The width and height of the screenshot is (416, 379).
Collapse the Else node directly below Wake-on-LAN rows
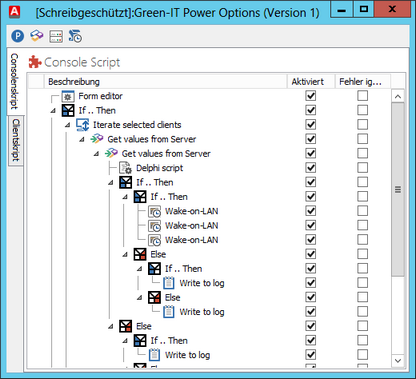tap(125, 255)
